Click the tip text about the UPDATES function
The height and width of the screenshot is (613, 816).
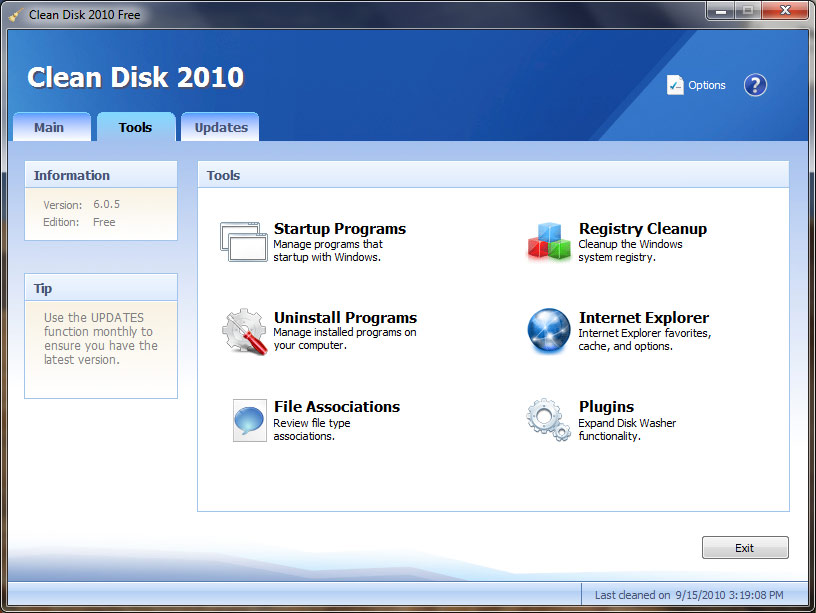(x=100, y=338)
